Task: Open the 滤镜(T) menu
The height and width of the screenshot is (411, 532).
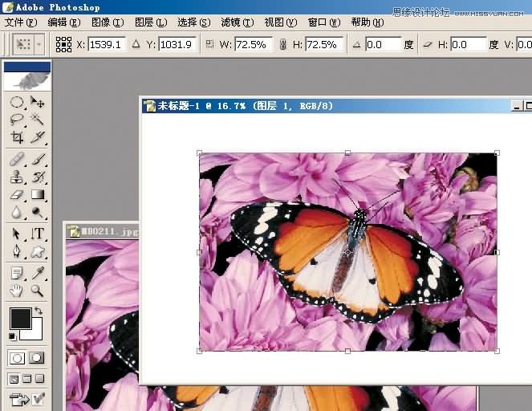Action: click(x=238, y=22)
